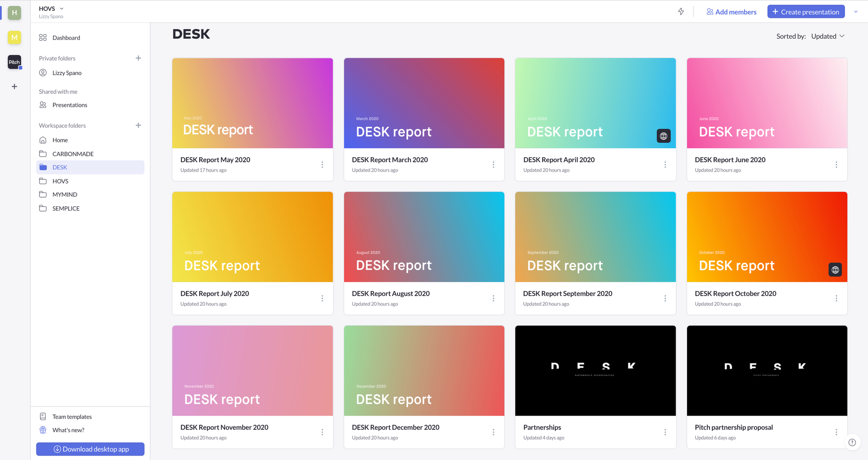Open options for DESK Report May 2020
The image size is (868, 460).
[322, 165]
